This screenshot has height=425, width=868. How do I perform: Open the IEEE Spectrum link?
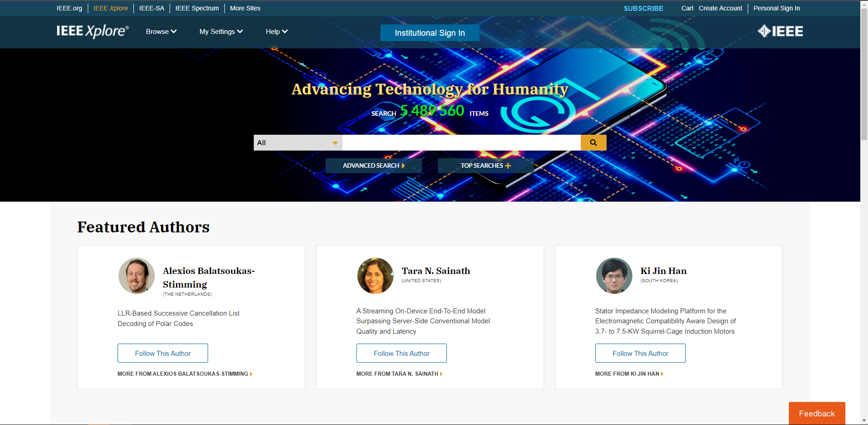197,8
